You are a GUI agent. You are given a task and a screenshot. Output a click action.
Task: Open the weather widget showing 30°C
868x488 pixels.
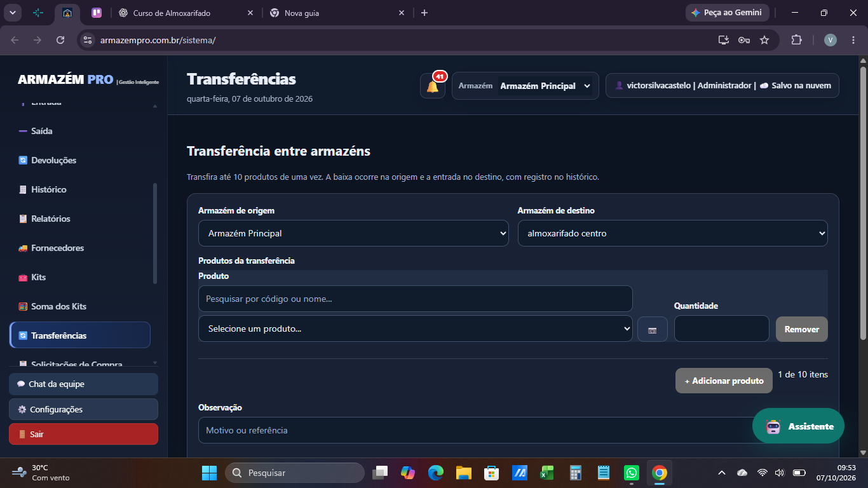point(41,472)
